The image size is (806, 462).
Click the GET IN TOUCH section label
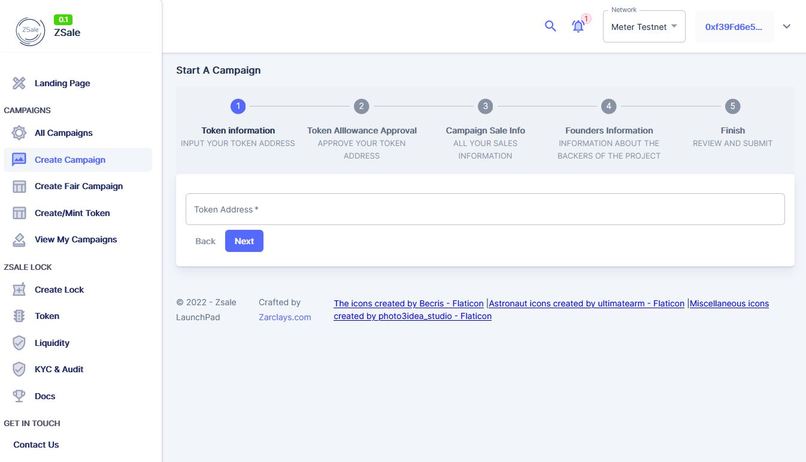pos(32,423)
